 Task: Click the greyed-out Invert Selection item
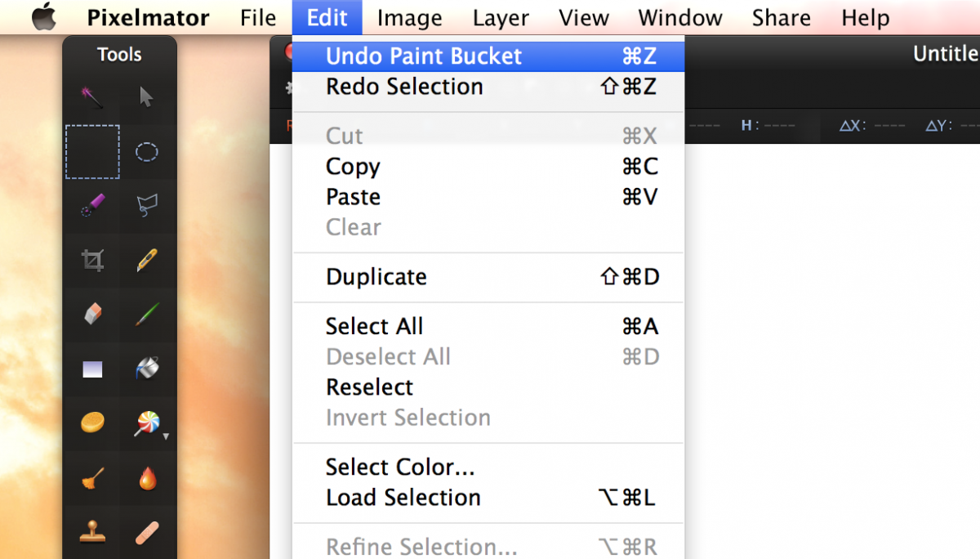click(x=488, y=418)
